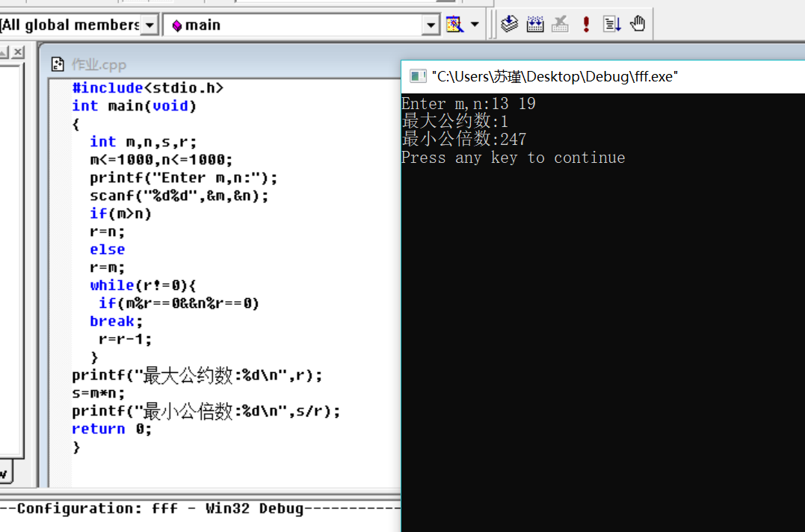Click the 作业.cpp file title
The image size is (805, 532).
coord(99,65)
